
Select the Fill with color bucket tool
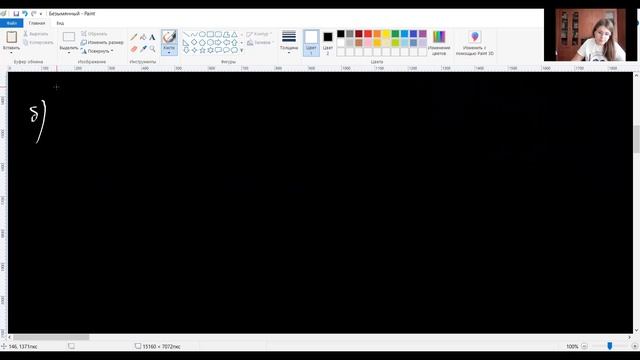pyautogui.click(x=143, y=37)
